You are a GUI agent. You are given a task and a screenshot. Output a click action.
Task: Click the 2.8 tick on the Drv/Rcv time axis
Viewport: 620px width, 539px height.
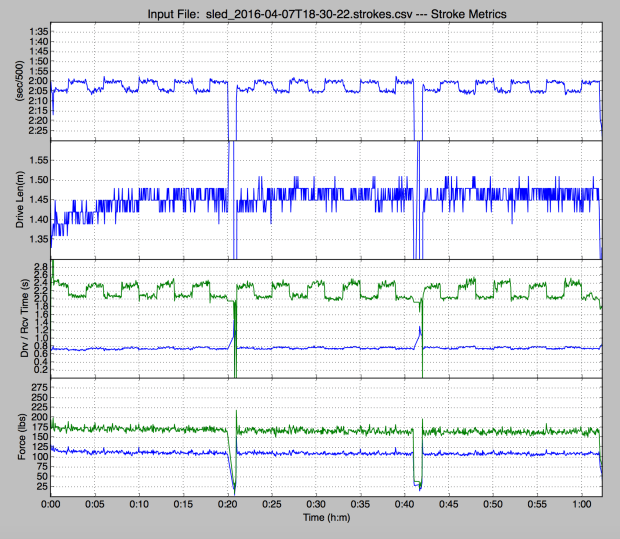coord(42,263)
